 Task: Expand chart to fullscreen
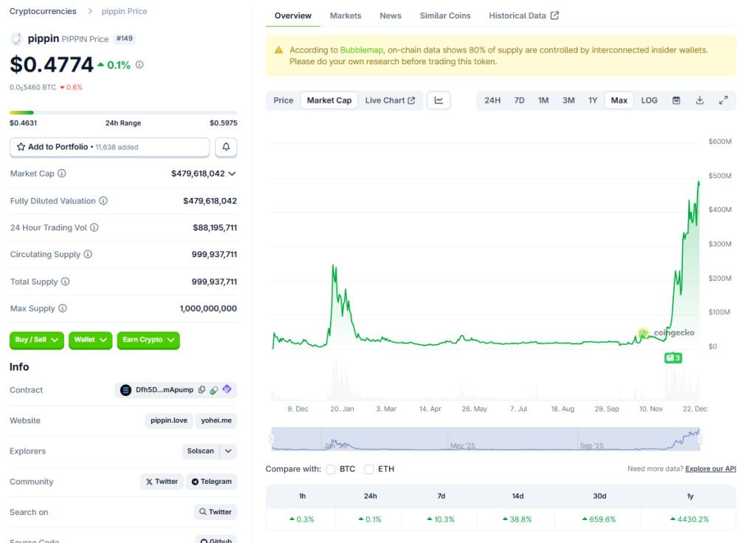pyautogui.click(x=724, y=100)
